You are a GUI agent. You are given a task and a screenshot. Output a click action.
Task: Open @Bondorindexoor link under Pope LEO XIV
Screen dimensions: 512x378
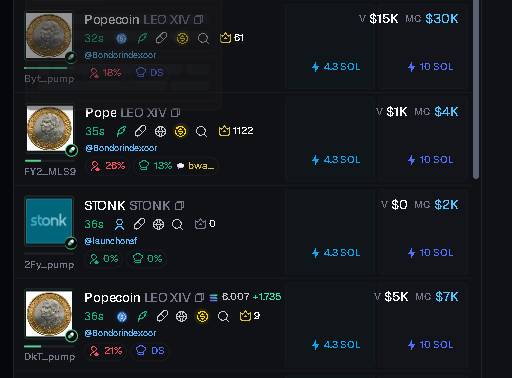tap(121, 148)
